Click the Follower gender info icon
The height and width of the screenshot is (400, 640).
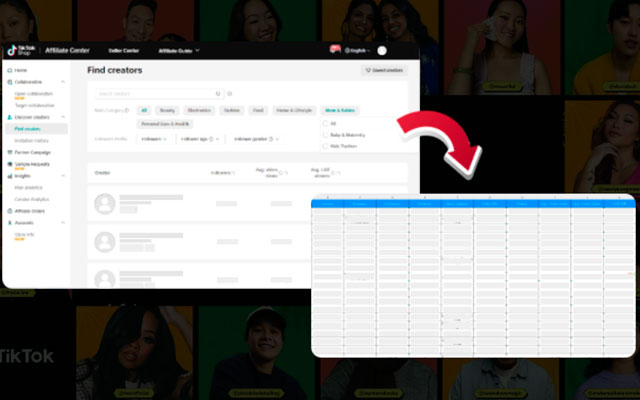271,139
